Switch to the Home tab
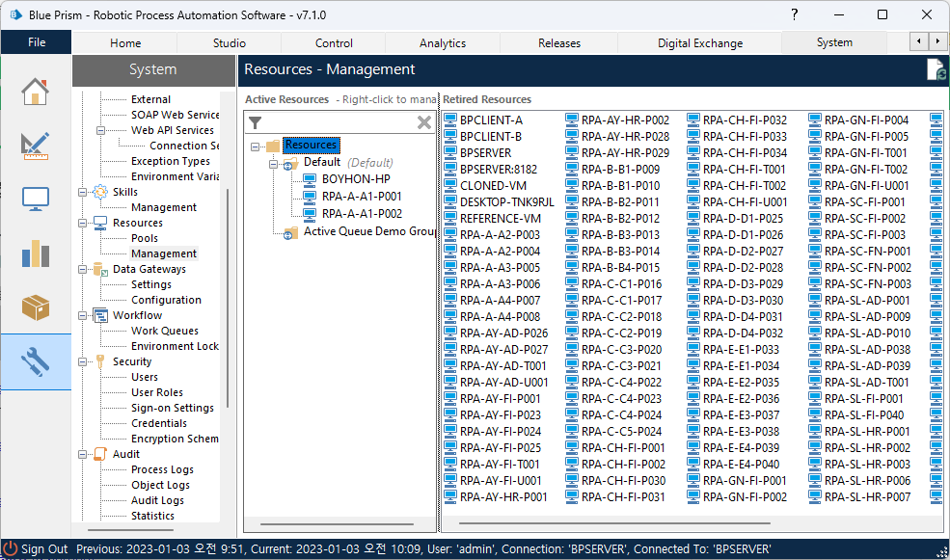 pyautogui.click(x=125, y=43)
